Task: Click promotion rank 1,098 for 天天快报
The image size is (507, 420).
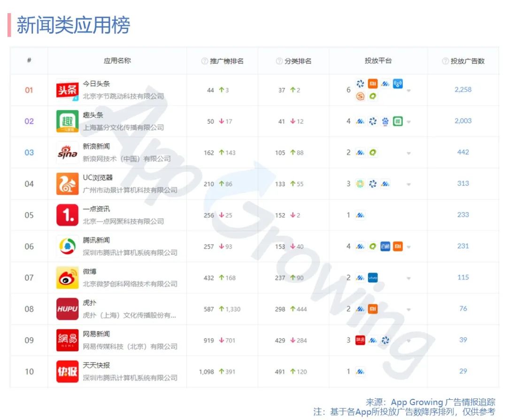Action: tap(206, 372)
